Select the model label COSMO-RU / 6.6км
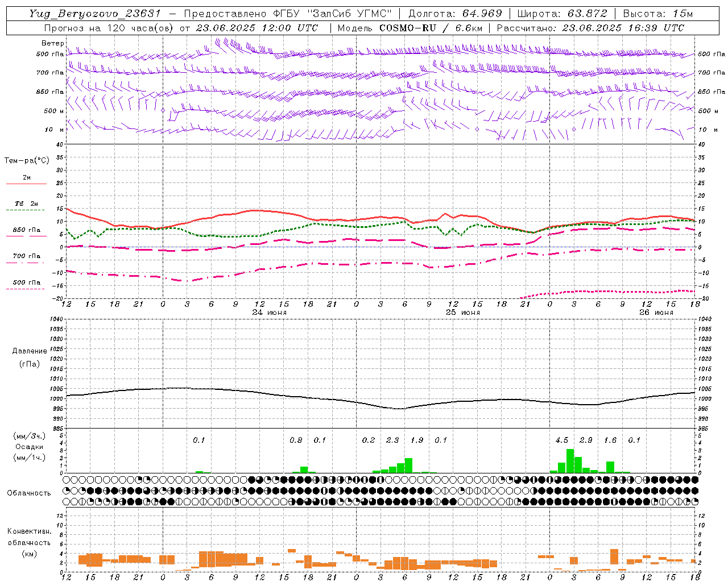This screenshot has width=728, height=582. [x=431, y=28]
